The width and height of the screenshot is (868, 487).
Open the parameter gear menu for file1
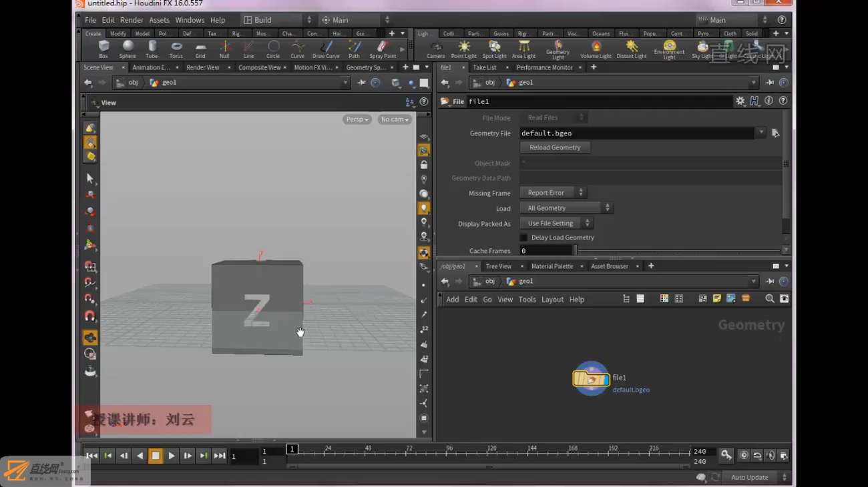(x=740, y=101)
